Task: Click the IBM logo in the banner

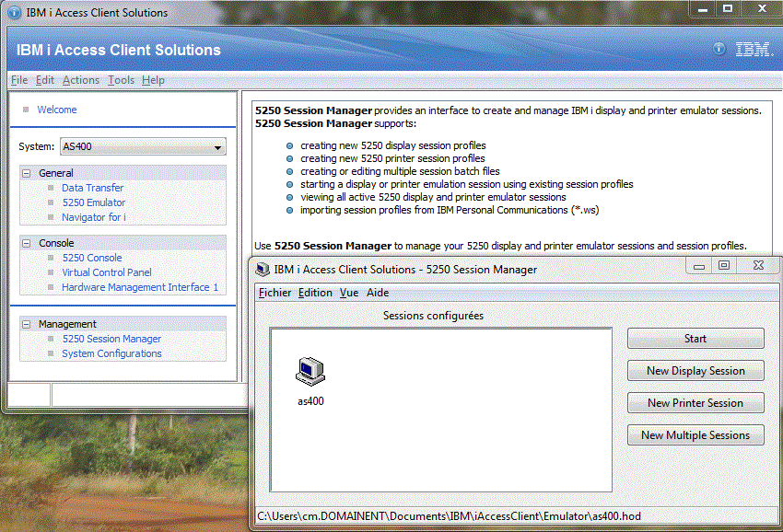Action: coord(753,48)
